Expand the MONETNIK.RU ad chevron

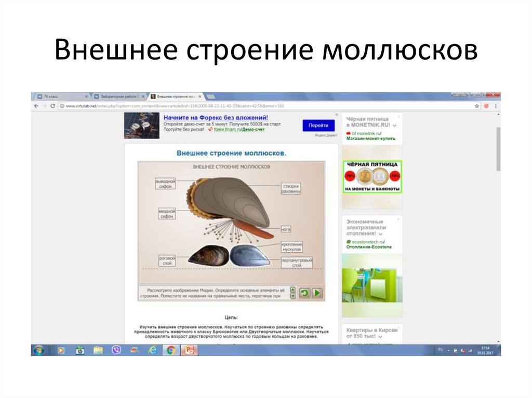(394, 126)
